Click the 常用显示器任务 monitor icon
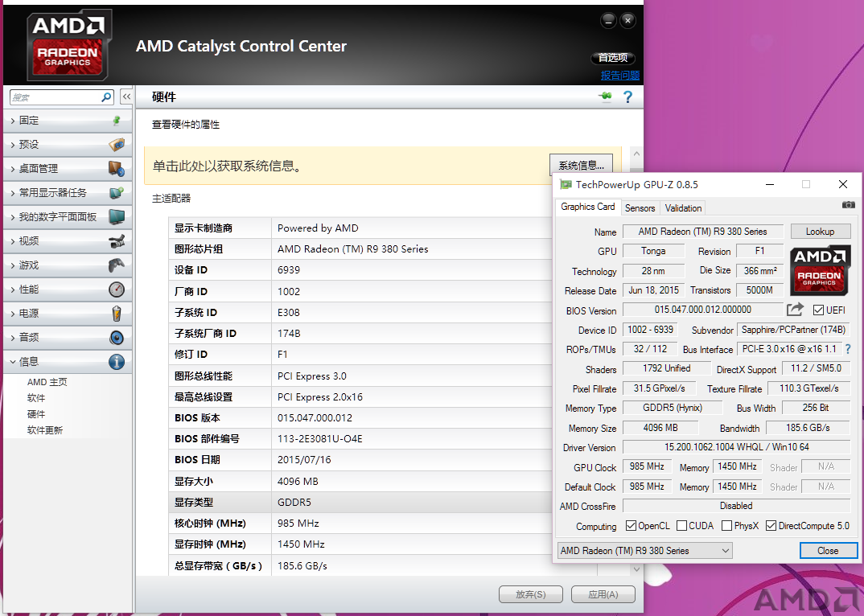 [117, 193]
